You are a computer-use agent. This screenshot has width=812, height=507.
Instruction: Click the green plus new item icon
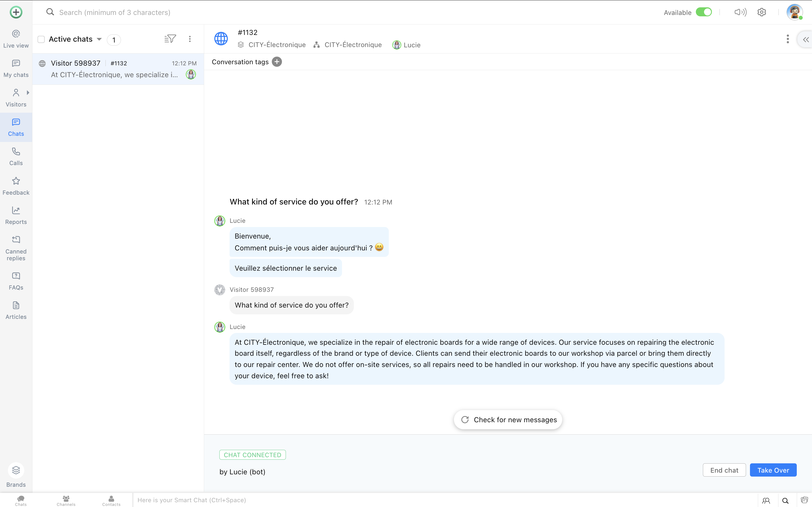coord(16,12)
